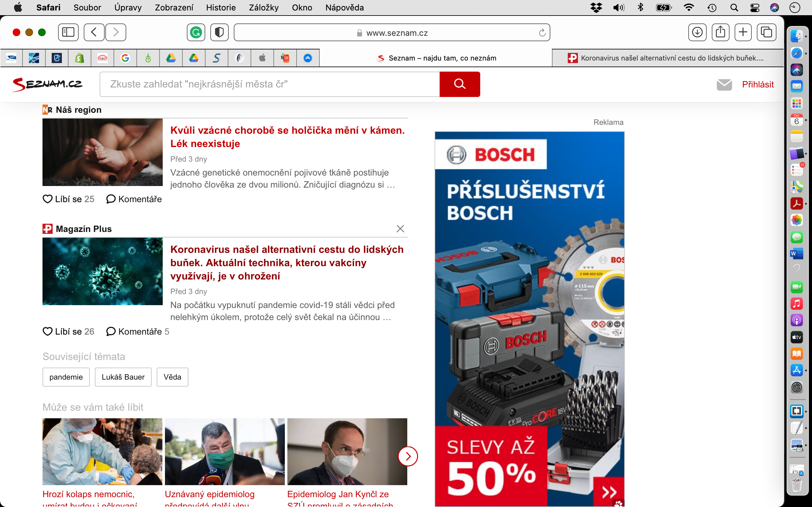Close the Magazín Plus section with X

pyautogui.click(x=400, y=229)
